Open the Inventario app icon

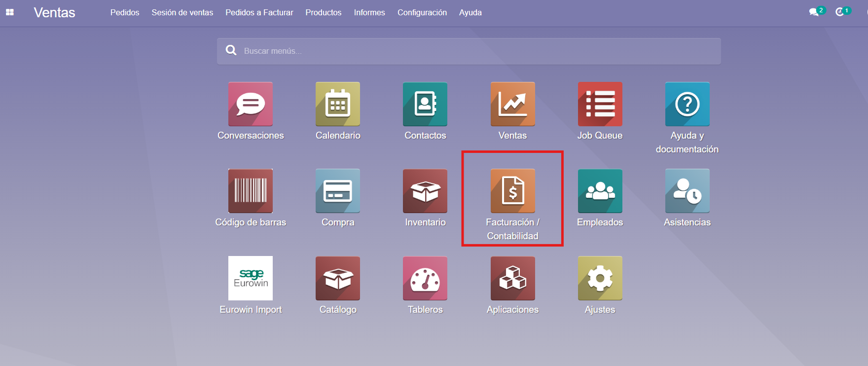425,191
